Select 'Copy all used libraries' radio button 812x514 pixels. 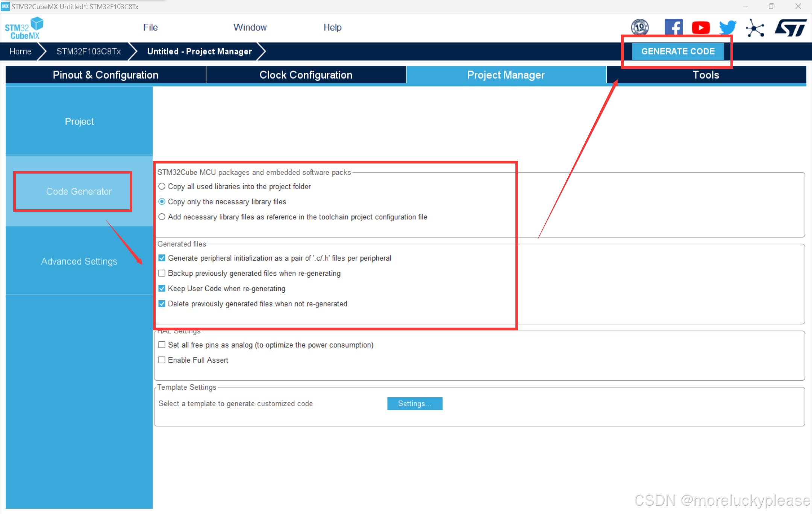[x=162, y=186]
